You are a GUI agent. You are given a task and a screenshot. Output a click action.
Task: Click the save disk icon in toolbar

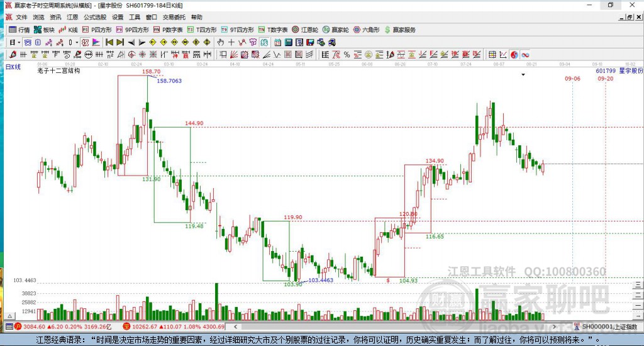[x=310, y=42]
